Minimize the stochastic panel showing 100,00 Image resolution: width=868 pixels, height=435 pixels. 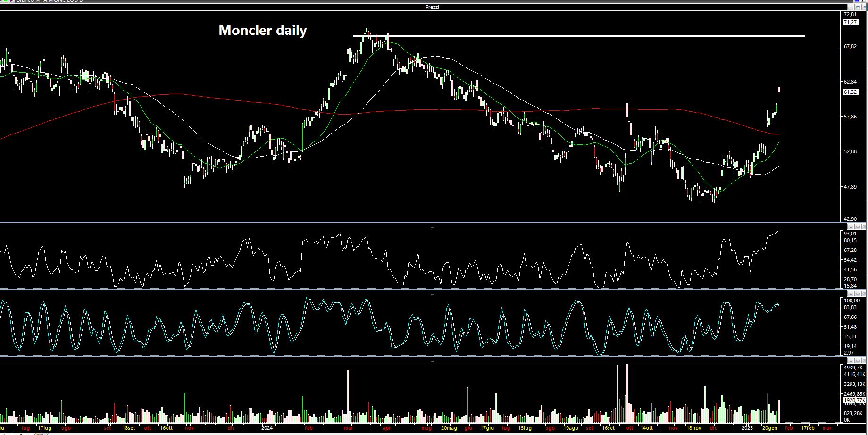(851, 293)
